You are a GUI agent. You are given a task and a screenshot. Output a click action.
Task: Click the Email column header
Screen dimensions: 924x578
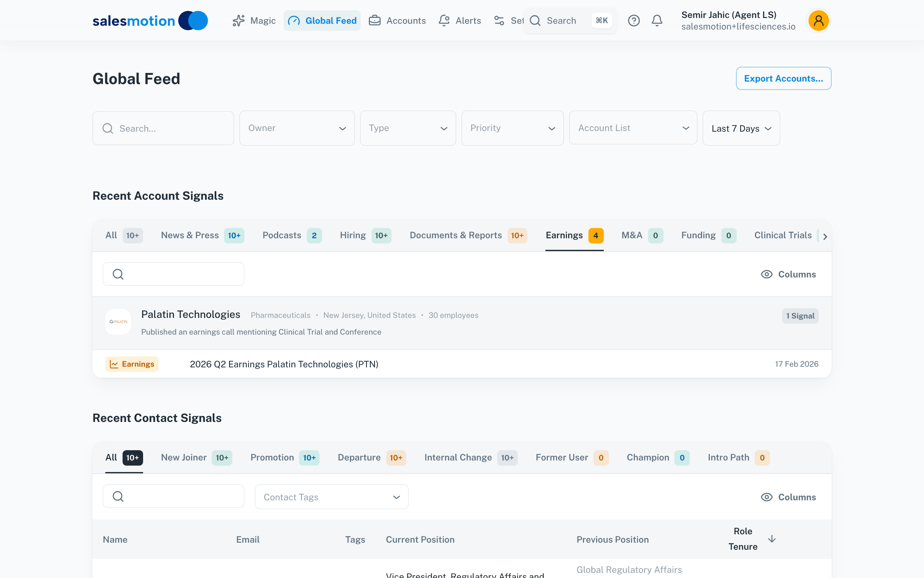[x=248, y=539]
